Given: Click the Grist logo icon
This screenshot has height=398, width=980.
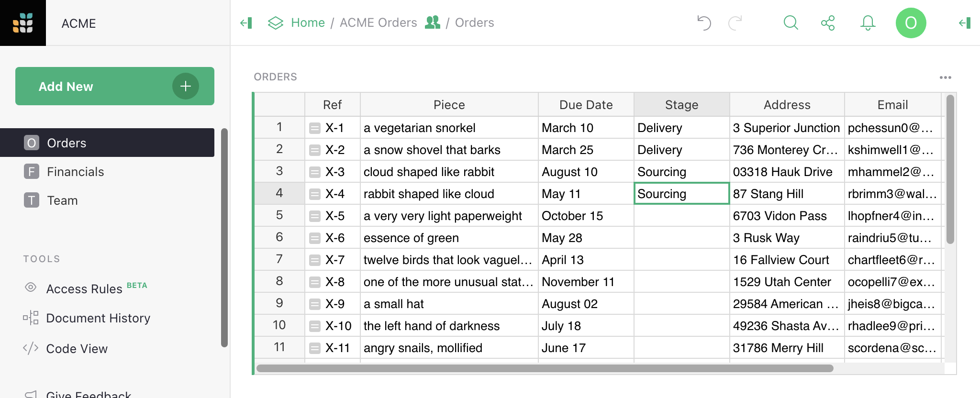Looking at the screenshot, I should (23, 23).
